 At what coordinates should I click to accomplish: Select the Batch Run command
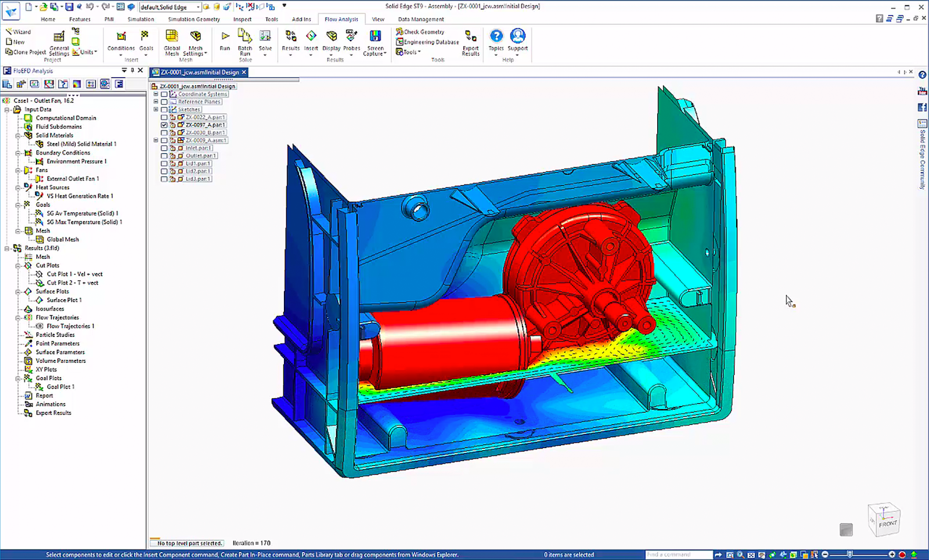click(x=244, y=42)
